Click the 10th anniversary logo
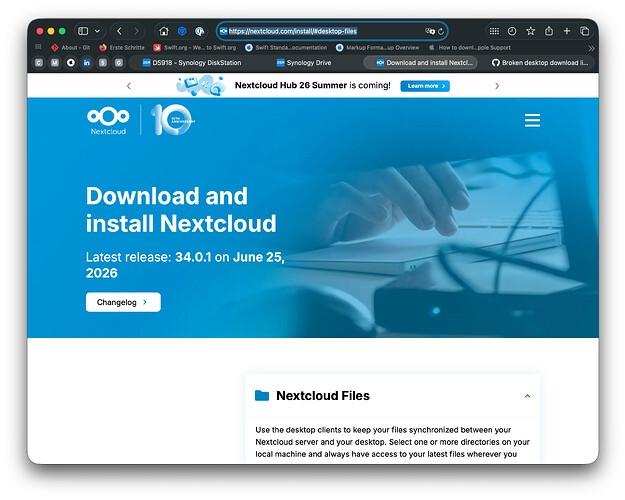This screenshot has height=500, width=625. [173, 120]
